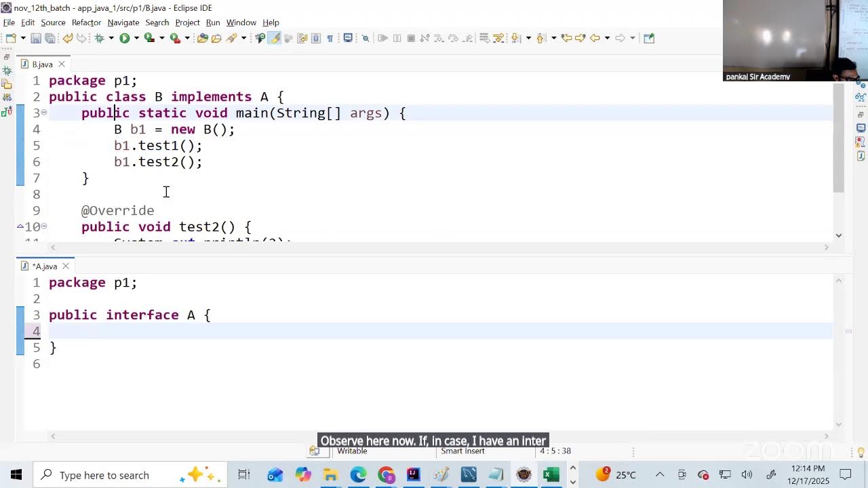Open the Window menu
Image resolution: width=868 pixels, height=488 pixels.
[x=241, y=22]
